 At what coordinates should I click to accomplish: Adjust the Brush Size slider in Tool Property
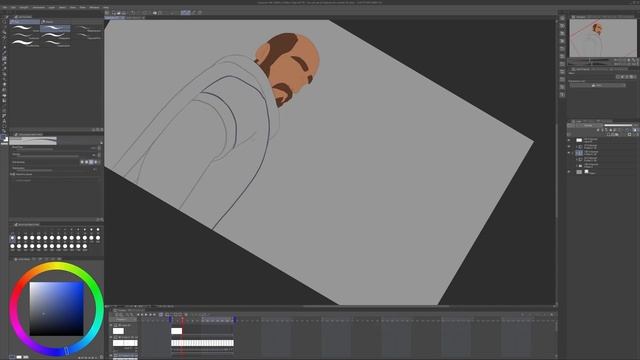[53, 149]
